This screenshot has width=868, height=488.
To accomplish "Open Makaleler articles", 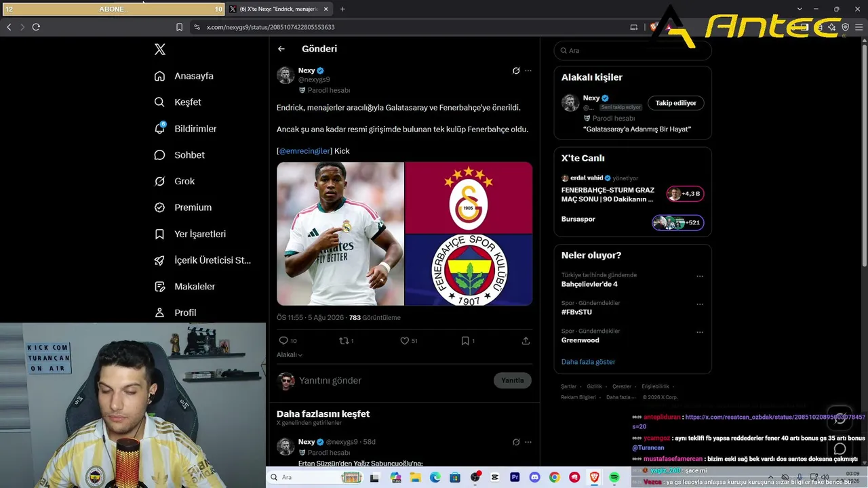I will 184,287.
